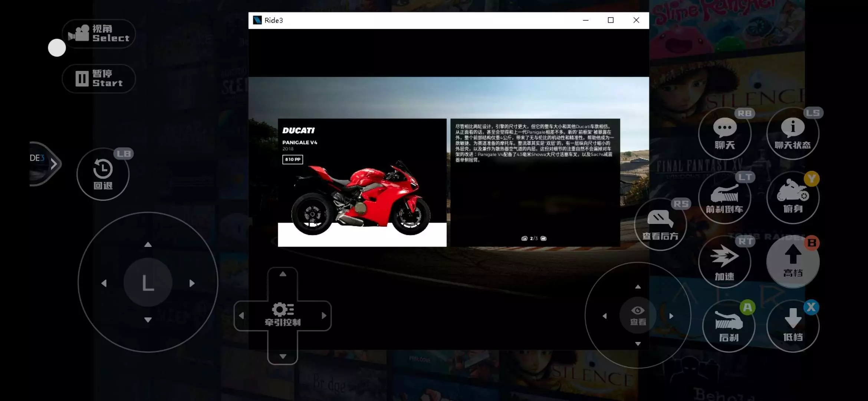Expand the side panel chevron arrow
Screen dimensions: 868x401
(x=54, y=164)
